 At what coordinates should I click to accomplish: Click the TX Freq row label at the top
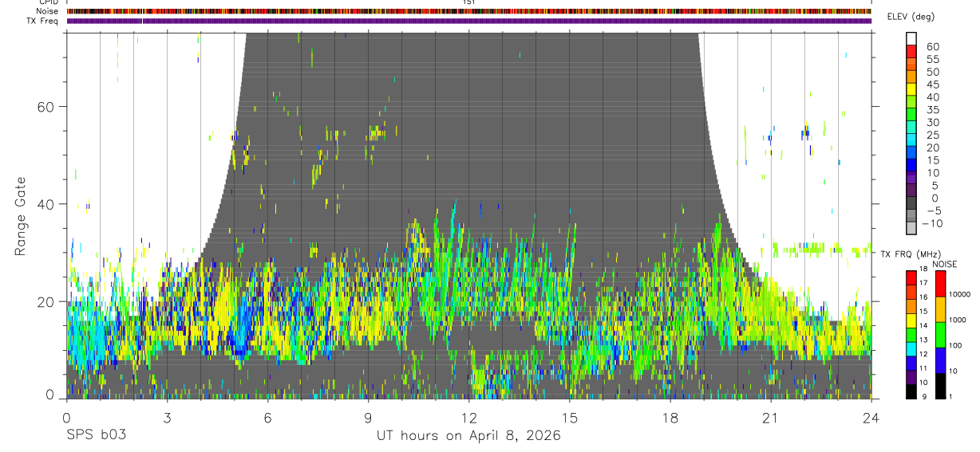[x=43, y=21]
